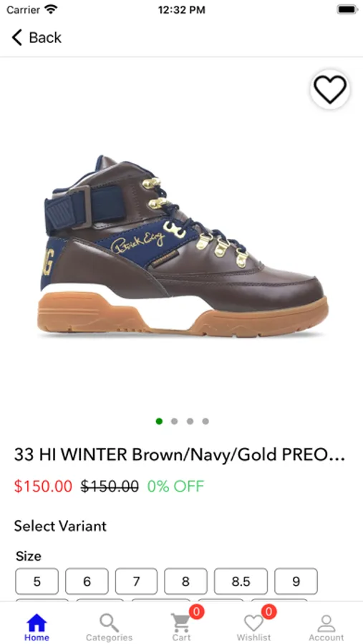Tap the sneaker product image

pyautogui.click(x=183, y=246)
